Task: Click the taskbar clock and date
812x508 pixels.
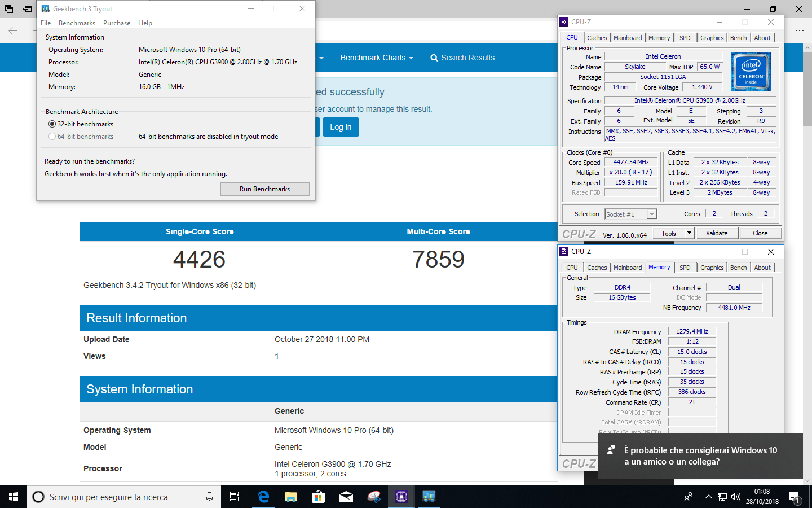Action: [762, 497]
